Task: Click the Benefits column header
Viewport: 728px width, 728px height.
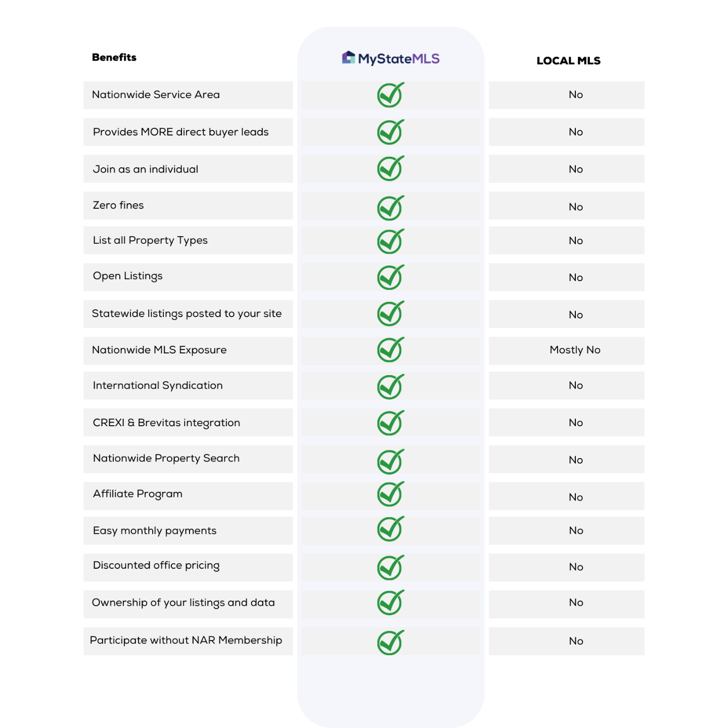Action: [114, 58]
